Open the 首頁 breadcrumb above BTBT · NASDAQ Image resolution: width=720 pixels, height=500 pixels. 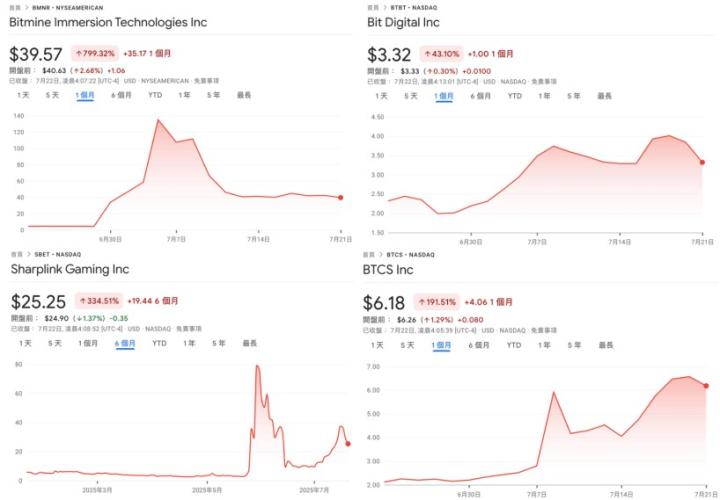coord(373,8)
